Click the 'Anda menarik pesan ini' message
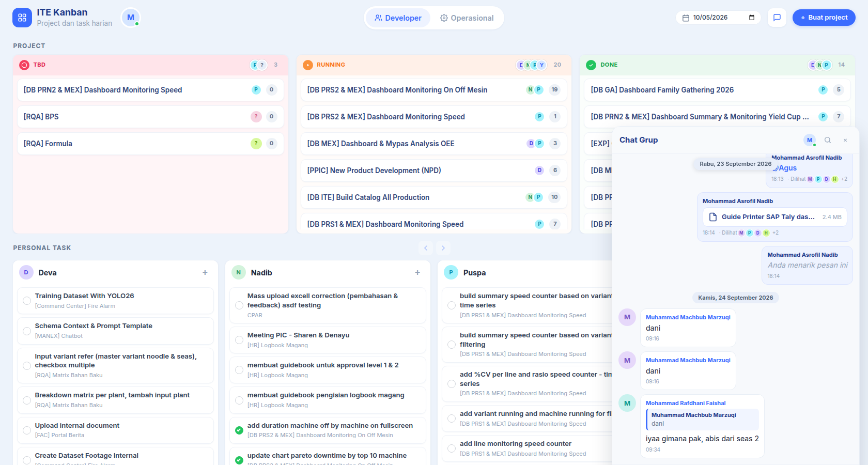868x465 pixels. (808, 265)
